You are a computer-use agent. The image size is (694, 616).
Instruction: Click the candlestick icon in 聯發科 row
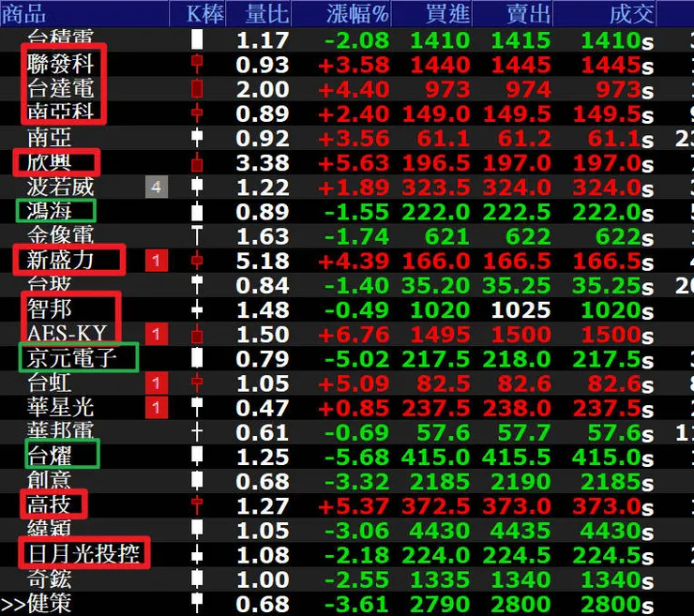(197, 64)
